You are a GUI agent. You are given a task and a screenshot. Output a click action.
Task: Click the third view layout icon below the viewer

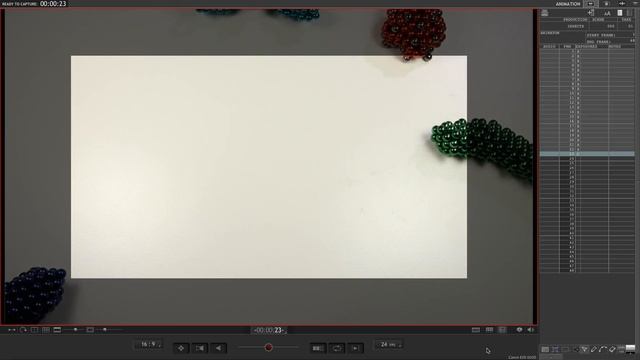coord(502,330)
